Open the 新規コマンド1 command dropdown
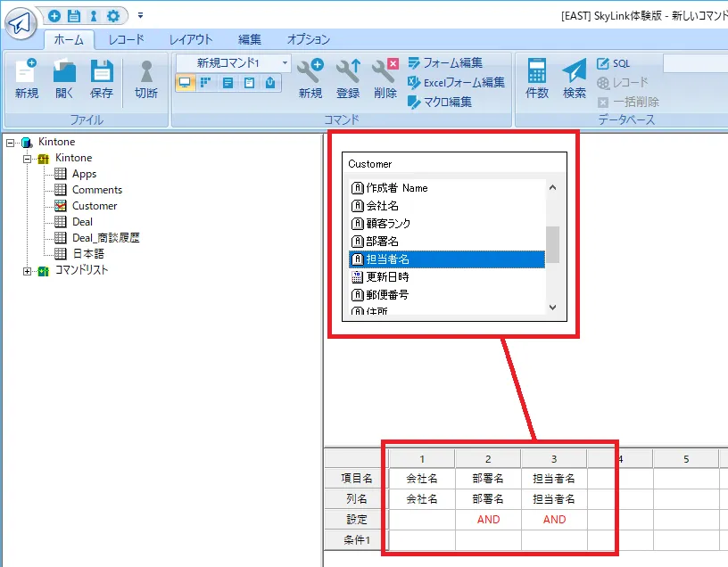728x567 pixels. coord(285,63)
